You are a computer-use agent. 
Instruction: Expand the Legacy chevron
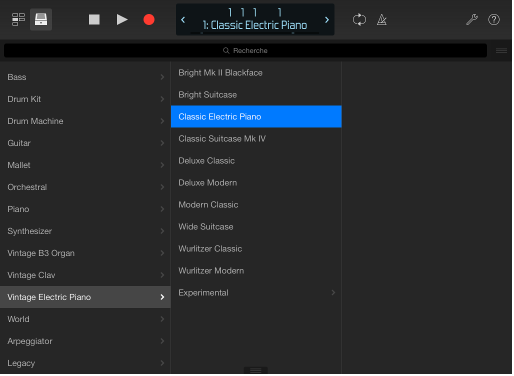tap(162, 363)
